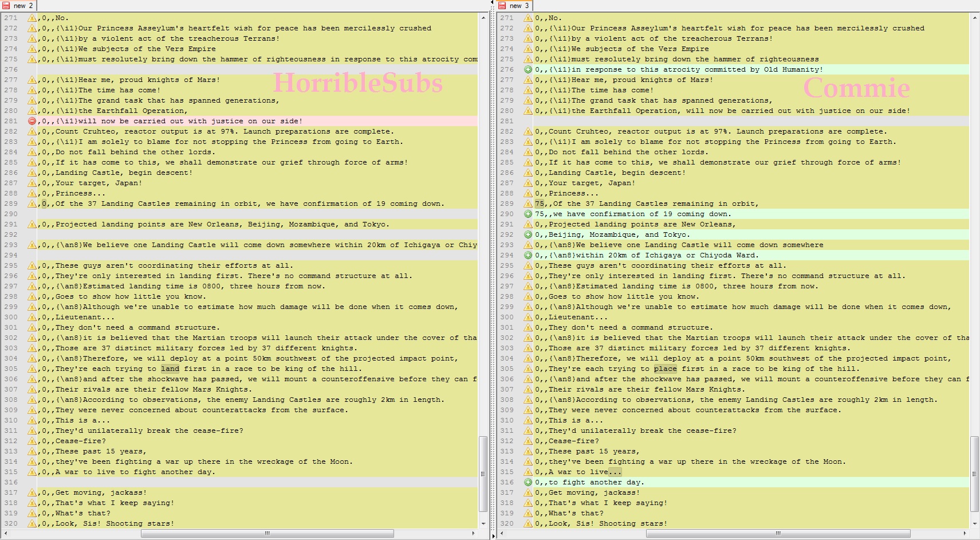Click left pane warning icon beside 'Lieutenant...' line

(32, 317)
